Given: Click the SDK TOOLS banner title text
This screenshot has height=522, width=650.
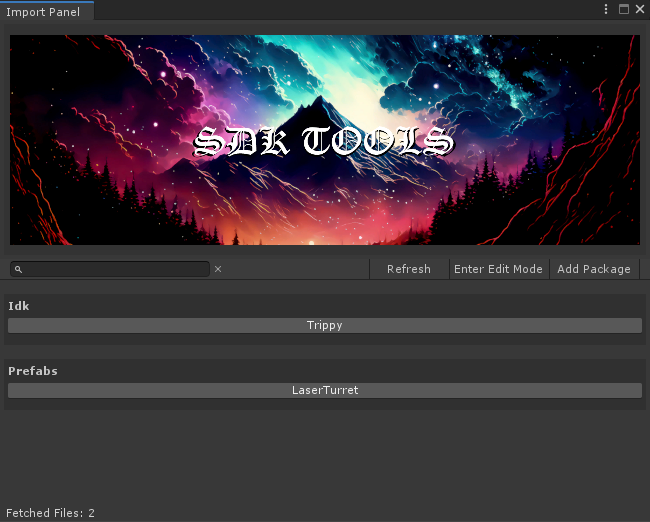Looking at the screenshot, I should (x=324, y=142).
